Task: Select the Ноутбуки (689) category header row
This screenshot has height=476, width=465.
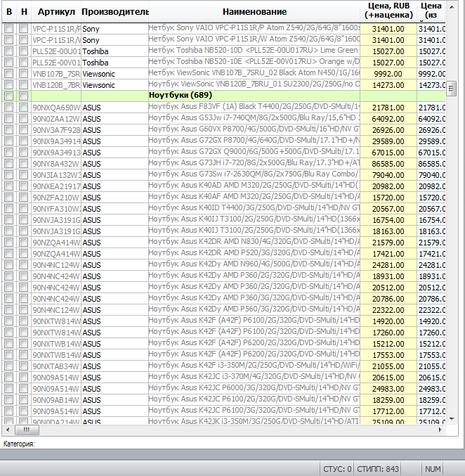Action: 223,96
